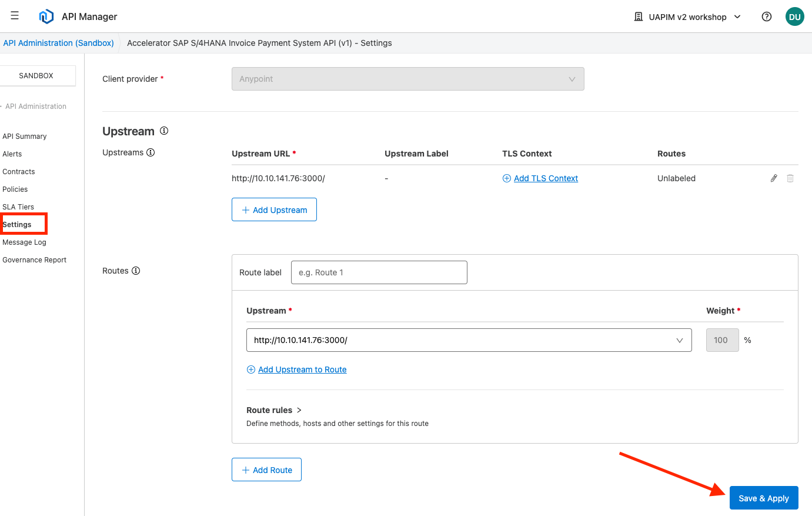Image resolution: width=812 pixels, height=516 pixels.
Task: Open Governance Report in sidebar
Action: (x=35, y=260)
